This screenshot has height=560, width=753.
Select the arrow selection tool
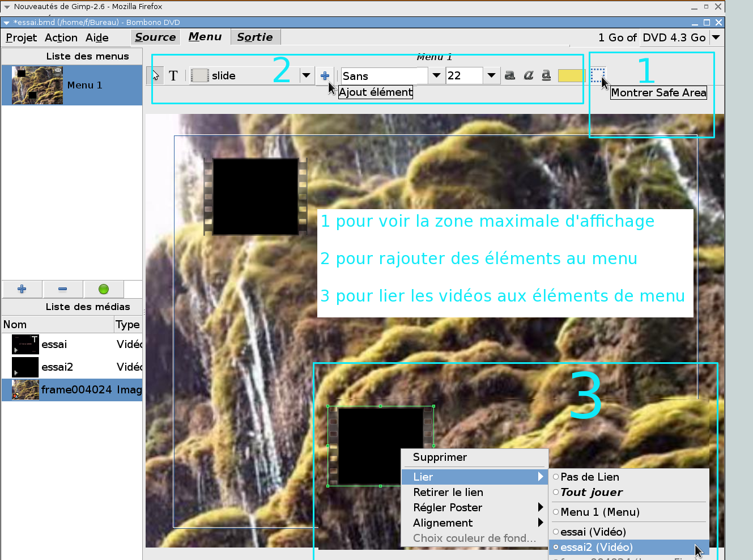[155, 75]
